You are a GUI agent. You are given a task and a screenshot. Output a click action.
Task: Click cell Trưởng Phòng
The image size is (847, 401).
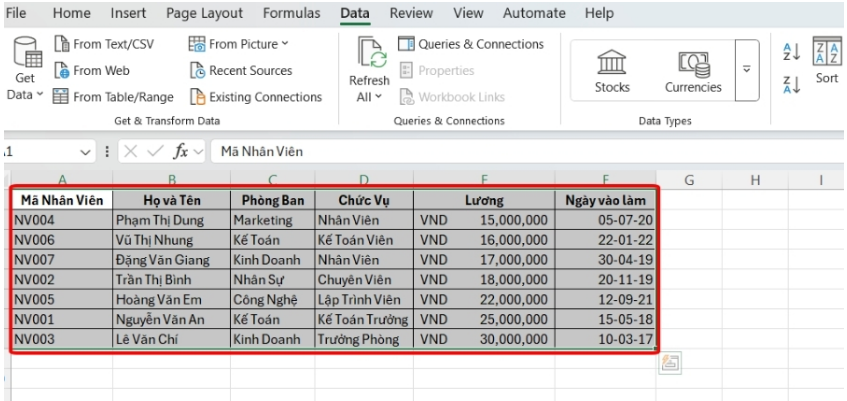[364, 339]
